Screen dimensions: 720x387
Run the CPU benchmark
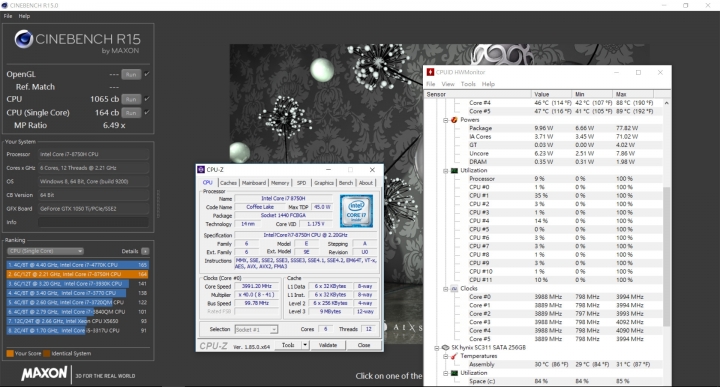131,99
